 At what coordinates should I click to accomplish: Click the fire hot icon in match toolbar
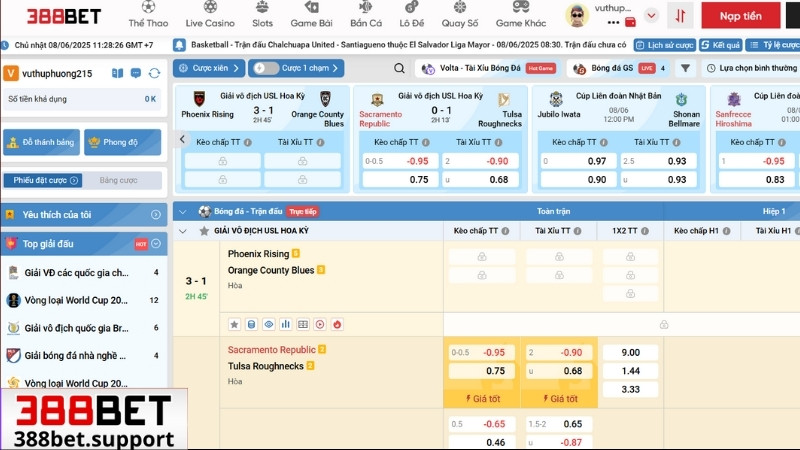pos(336,324)
